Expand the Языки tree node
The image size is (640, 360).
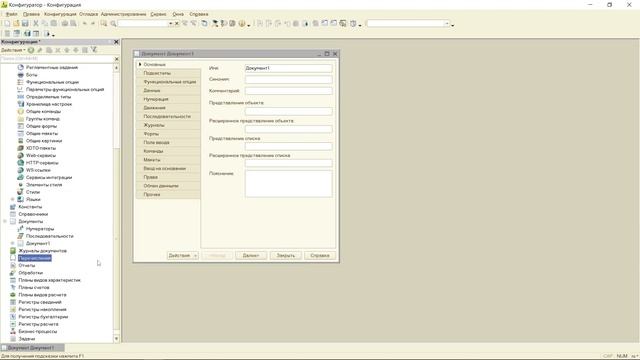[x=13, y=200]
